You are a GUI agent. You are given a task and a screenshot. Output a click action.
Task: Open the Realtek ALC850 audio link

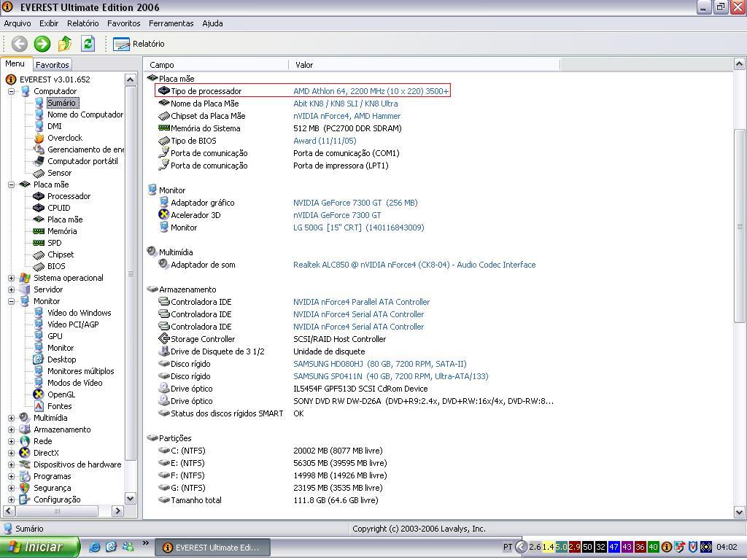click(414, 265)
